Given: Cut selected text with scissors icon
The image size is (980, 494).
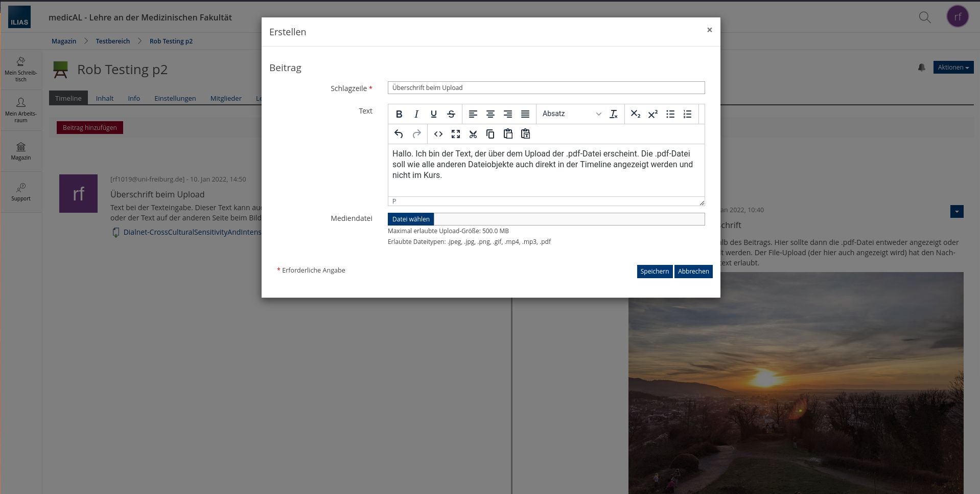Looking at the screenshot, I should [473, 134].
